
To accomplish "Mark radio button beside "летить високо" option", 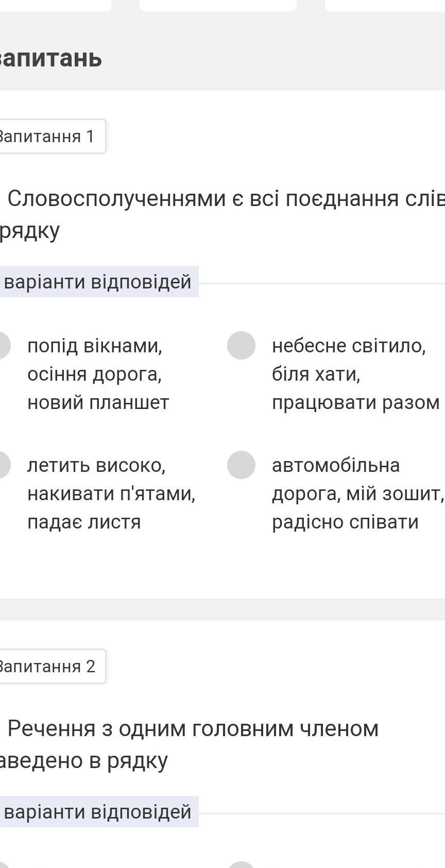I will [x=3, y=465].
